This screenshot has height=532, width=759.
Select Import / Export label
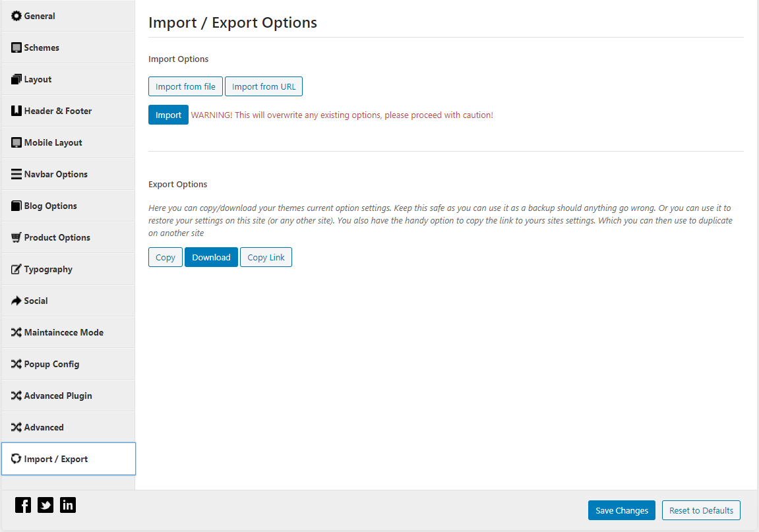pyautogui.click(x=56, y=459)
